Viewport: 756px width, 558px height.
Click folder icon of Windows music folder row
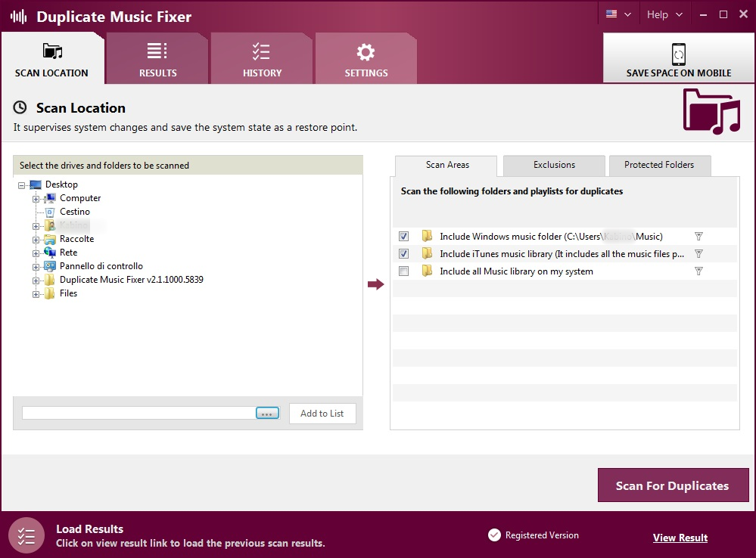point(427,236)
